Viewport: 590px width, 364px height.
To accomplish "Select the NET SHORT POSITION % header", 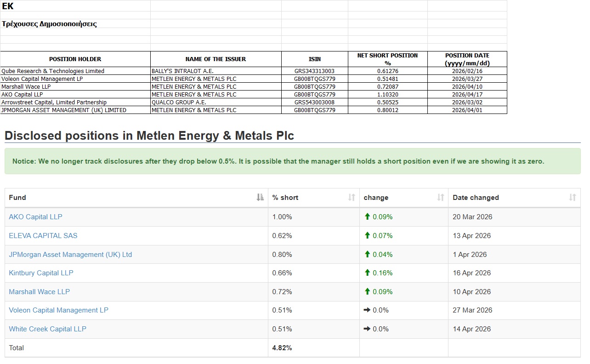I will [x=387, y=59].
